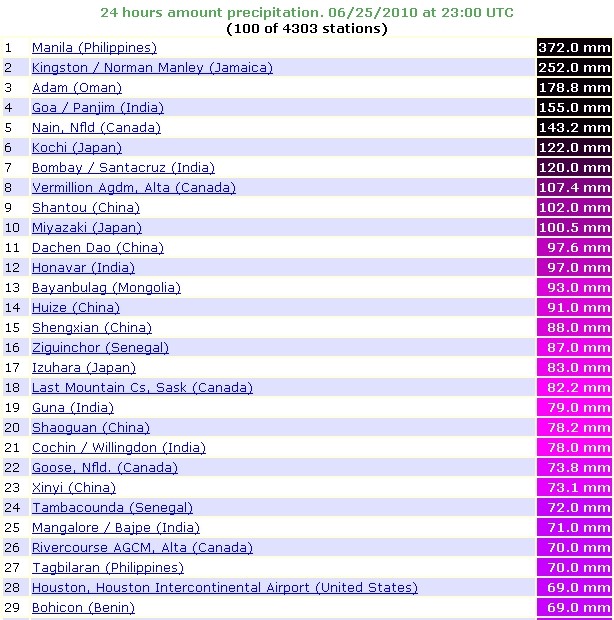Select Cochin / Willingdon (India) link
The height and width of the screenshot is (620, 614).
click(119, 448)
